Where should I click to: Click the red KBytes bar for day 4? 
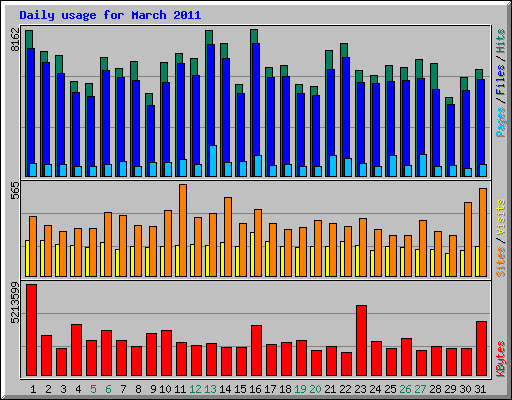pyautogui.click(x=77, y=350)
